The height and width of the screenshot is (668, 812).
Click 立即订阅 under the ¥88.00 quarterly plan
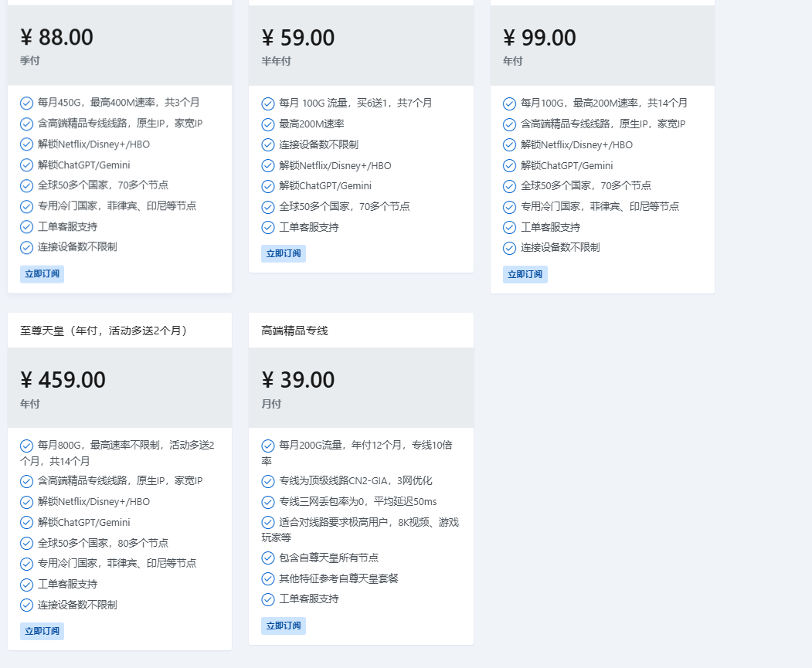coord(42,273)
